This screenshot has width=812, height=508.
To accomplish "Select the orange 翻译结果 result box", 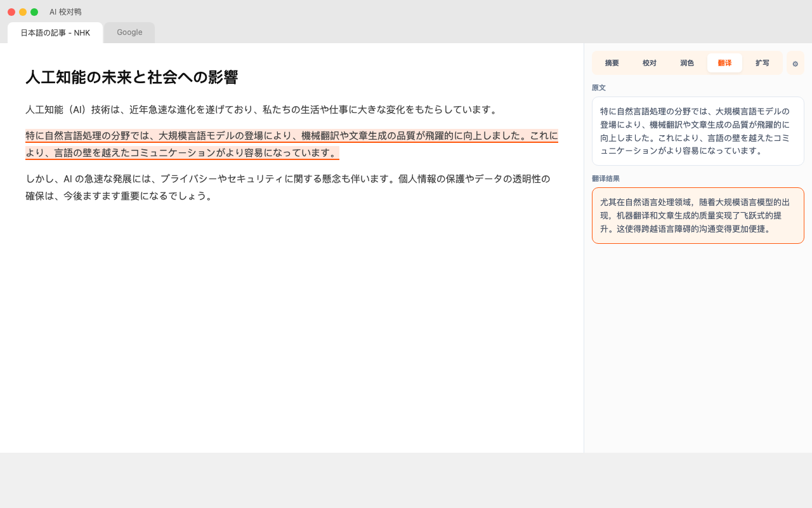I will (698, 215).
